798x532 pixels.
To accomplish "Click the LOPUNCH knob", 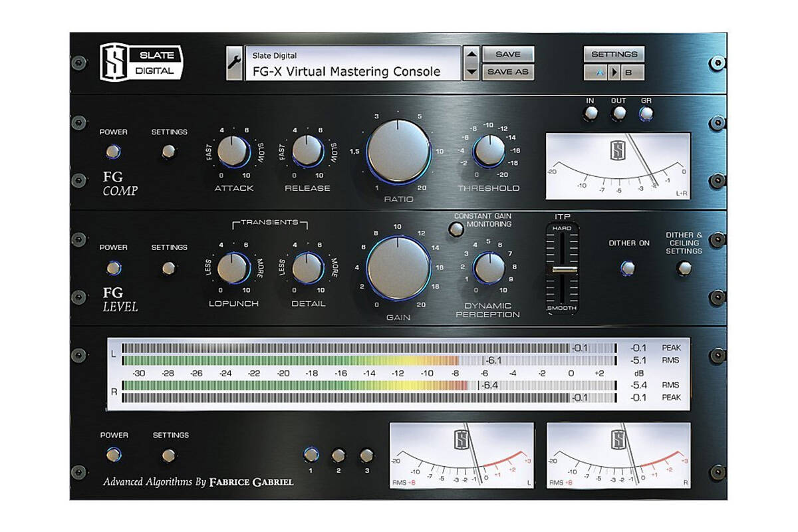I will click(x=233, y=269).
